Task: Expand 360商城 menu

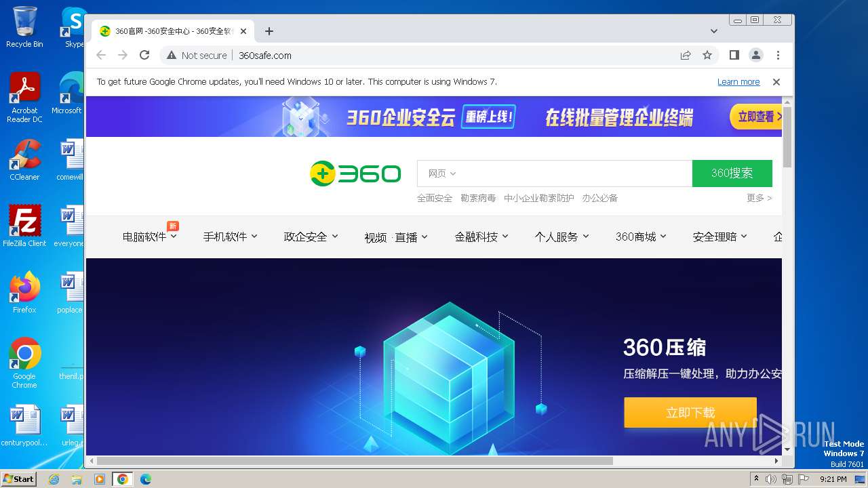Action: (642, 237)
